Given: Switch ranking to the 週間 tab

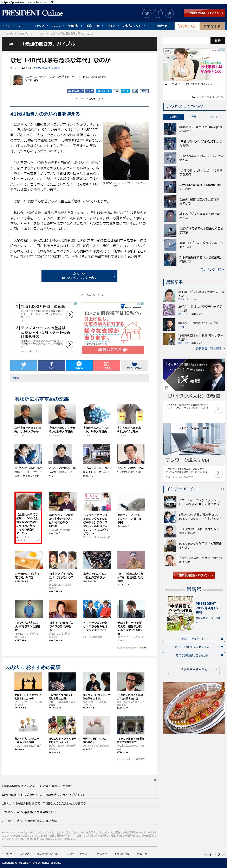Looking at the screenshot, I should tap(194, 117).
